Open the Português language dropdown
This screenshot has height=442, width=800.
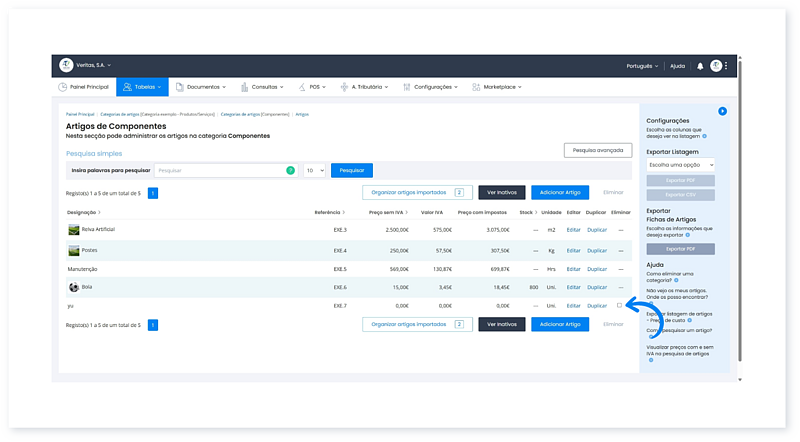pyautogui.click(x=640, y=66)
